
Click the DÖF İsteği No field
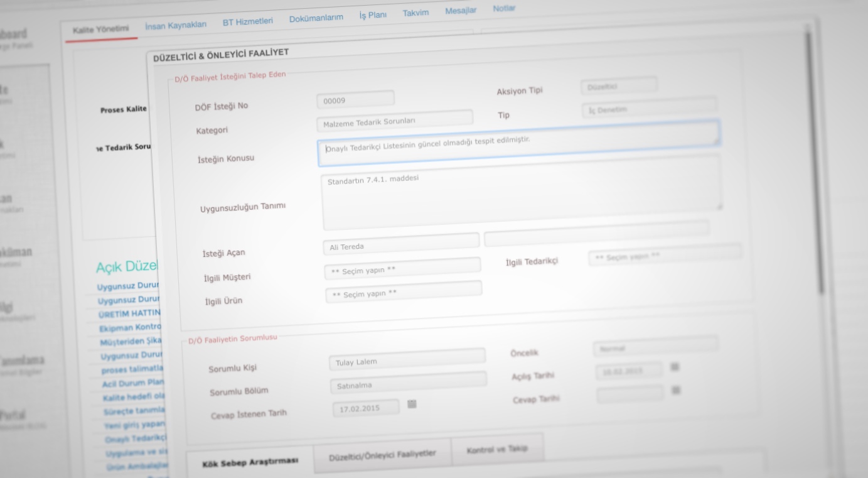click(x=355, y=99)
